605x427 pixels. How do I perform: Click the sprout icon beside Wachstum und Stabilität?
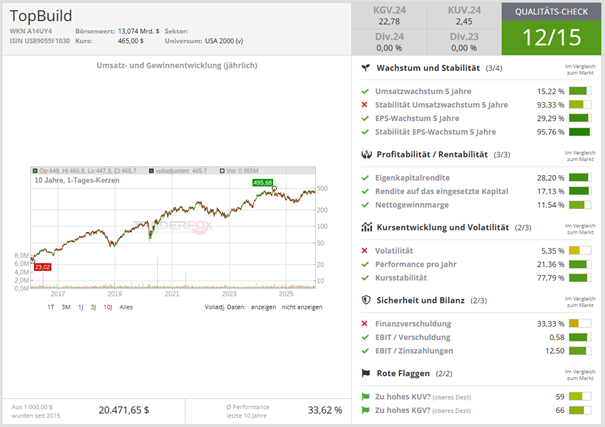(365, 68)
